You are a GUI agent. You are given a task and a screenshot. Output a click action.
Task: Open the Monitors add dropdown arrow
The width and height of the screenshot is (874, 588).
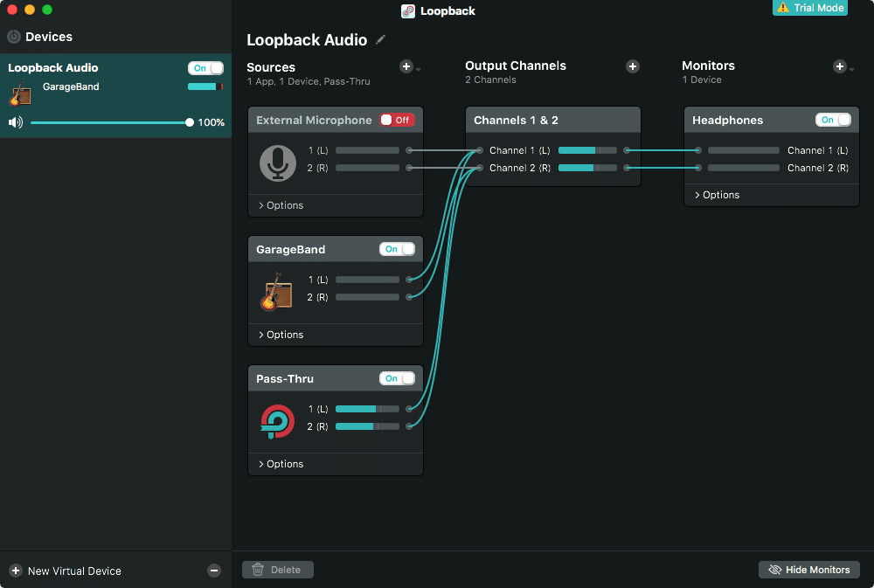851,70
